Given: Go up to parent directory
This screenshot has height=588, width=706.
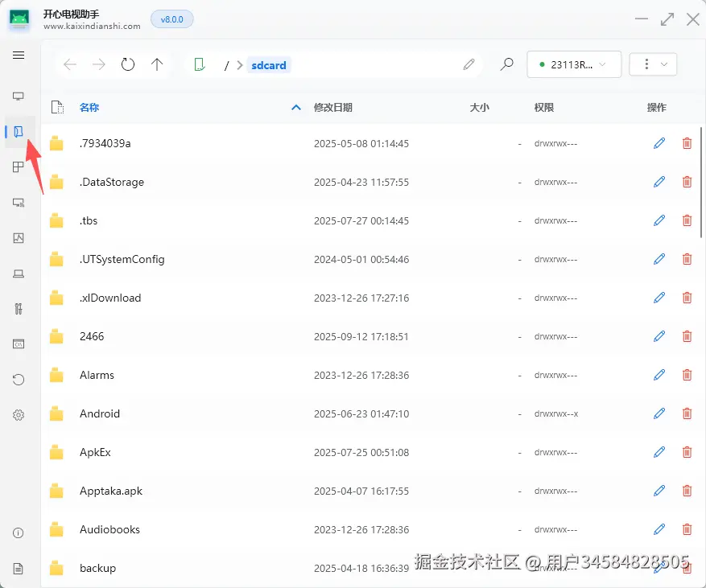Looking at the screenshot, I should click(157, 65).
